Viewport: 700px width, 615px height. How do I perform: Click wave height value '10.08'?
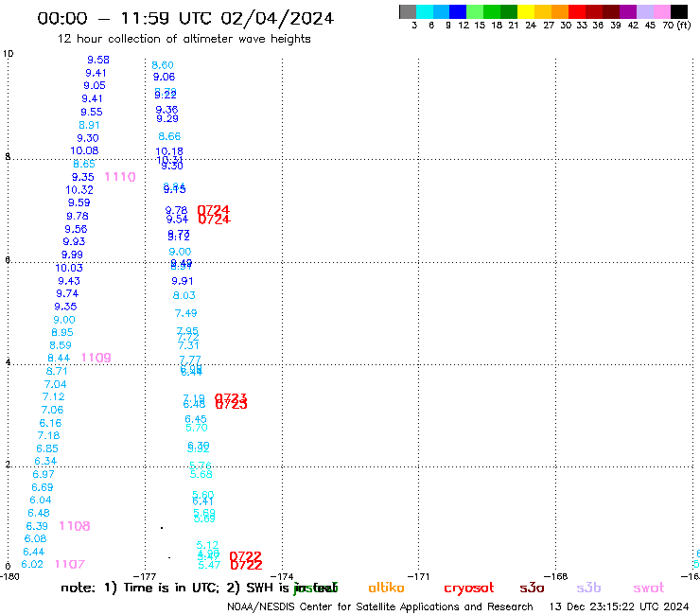pos(84,150)
